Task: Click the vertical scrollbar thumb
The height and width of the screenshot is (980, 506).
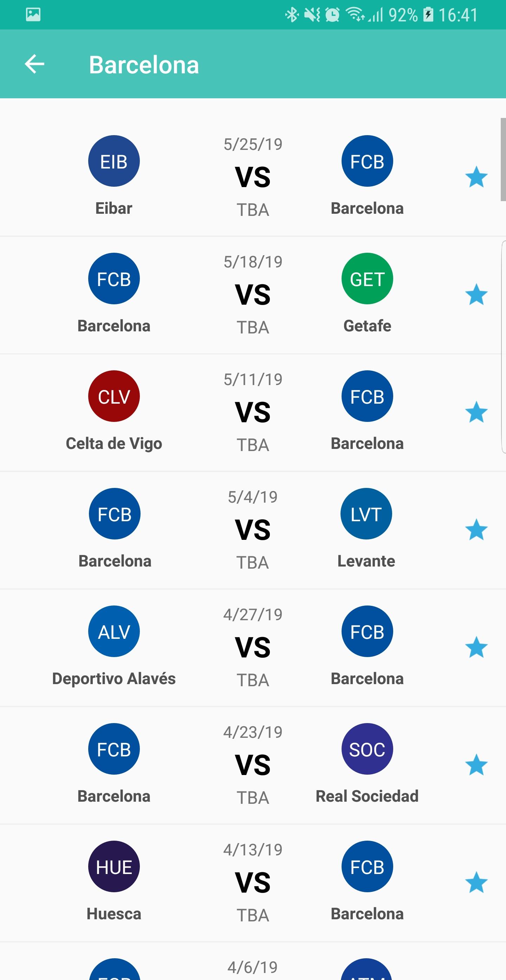Action: pyautogui.click(x=503, y=159)
